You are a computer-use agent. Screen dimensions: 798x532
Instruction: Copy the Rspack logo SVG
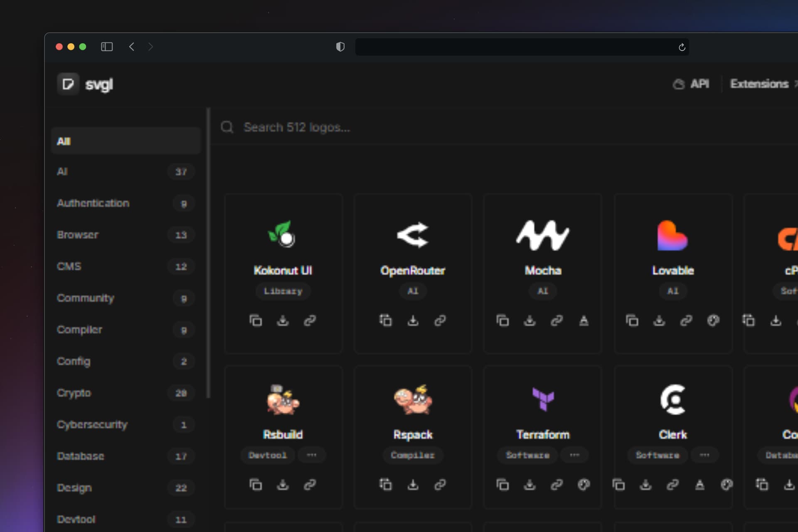click(385, 485)
